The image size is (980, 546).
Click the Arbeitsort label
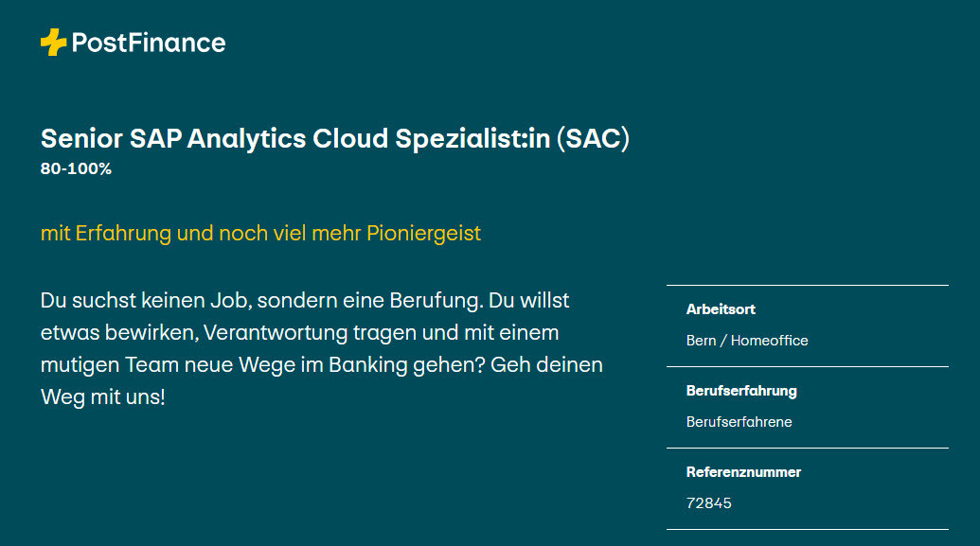(x=721, y=309)
